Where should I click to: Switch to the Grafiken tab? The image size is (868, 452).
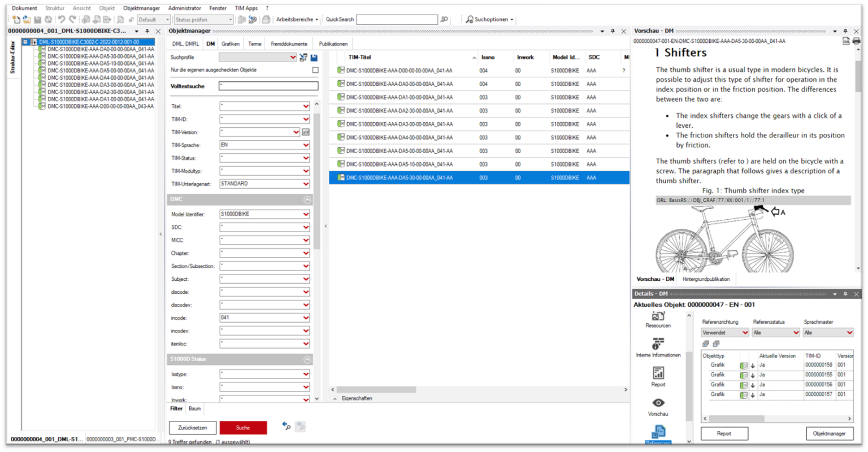(231, 44)
